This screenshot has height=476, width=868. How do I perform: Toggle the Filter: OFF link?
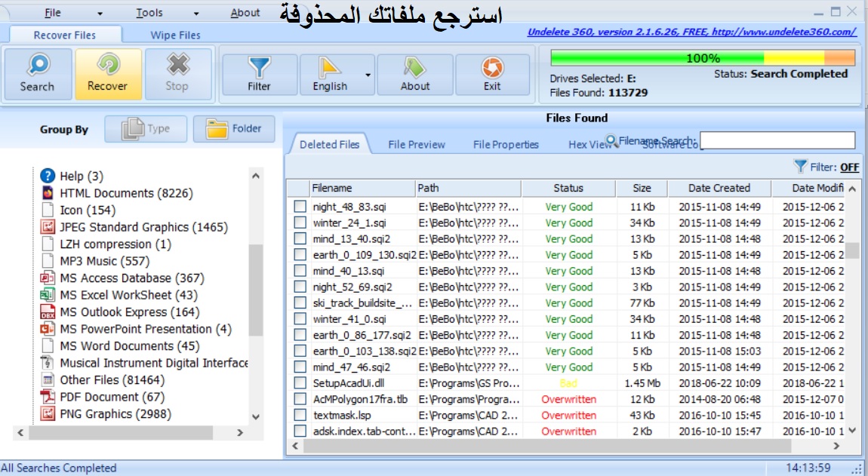tap(849, 167)
